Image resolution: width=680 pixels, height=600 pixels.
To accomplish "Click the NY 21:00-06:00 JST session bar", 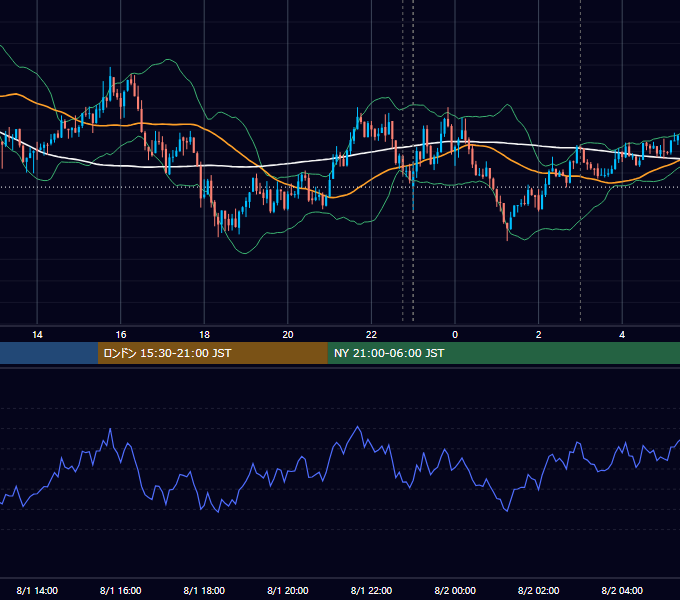I will (503, 353).
